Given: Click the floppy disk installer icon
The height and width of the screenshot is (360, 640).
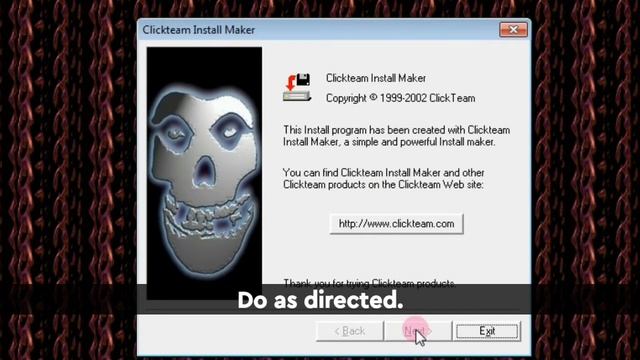Looking at the screenshot, I should coord(297,87).
